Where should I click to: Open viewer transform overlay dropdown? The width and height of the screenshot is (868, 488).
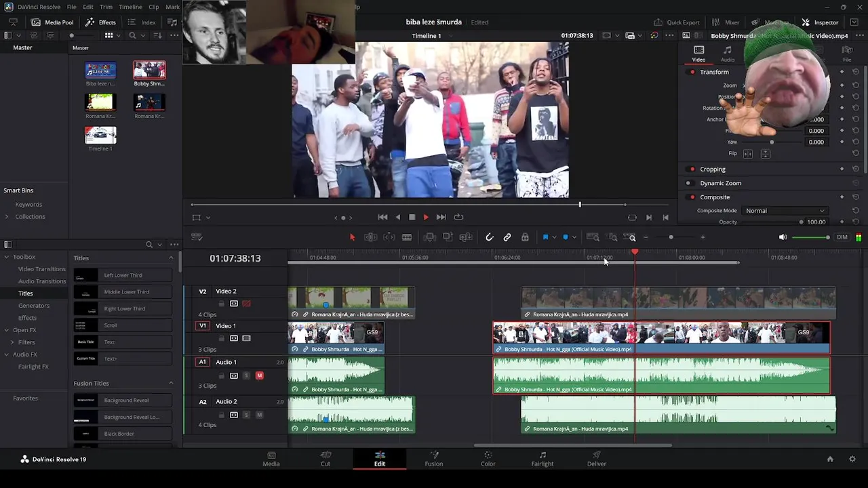[208, 218]
